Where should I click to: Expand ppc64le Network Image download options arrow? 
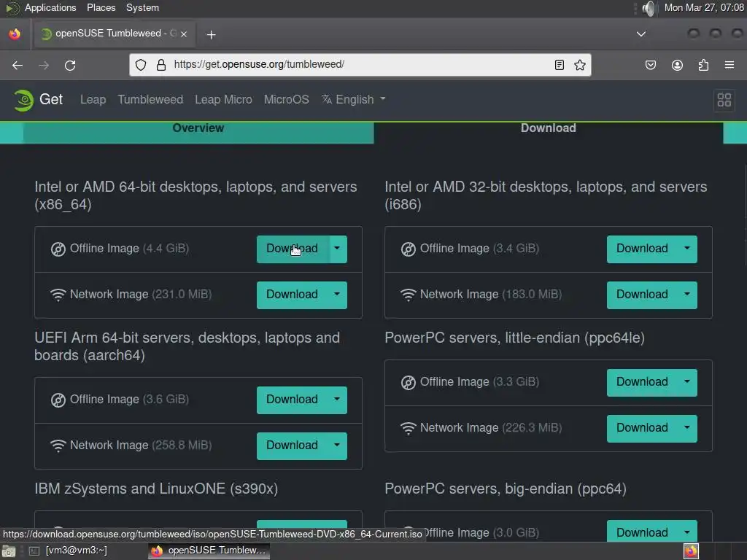pos(687,429)
